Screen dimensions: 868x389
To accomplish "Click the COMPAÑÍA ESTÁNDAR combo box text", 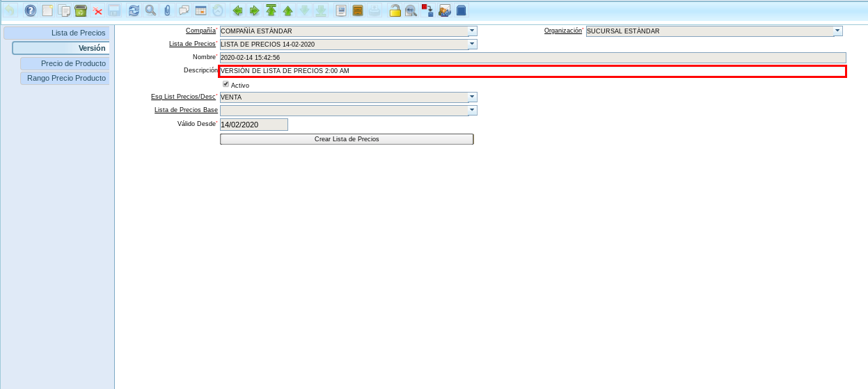I will [256, 31].
